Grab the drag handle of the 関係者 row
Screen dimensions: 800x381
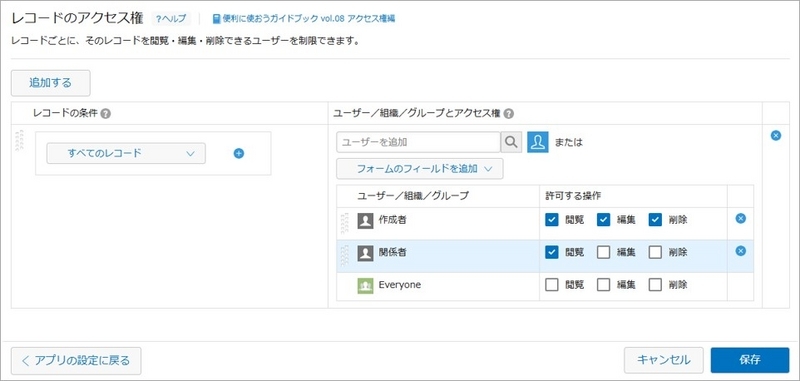coord(344,256)
